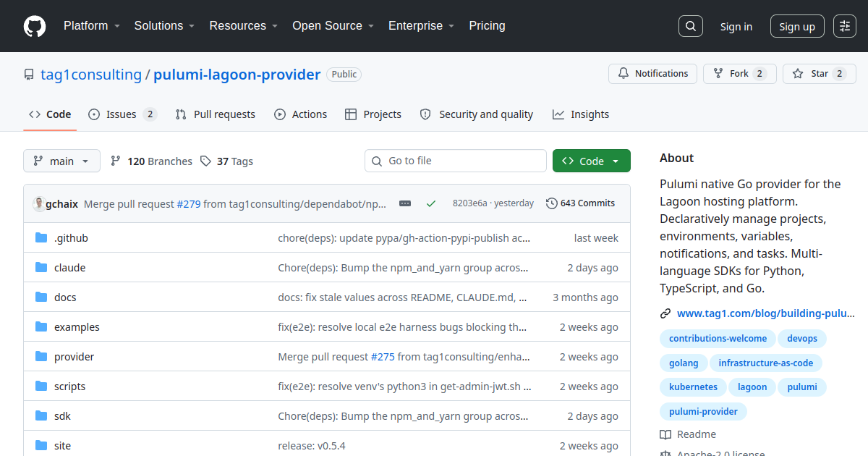Open appearance settings icon in header
868x456 pixels.
coord(845,26)
